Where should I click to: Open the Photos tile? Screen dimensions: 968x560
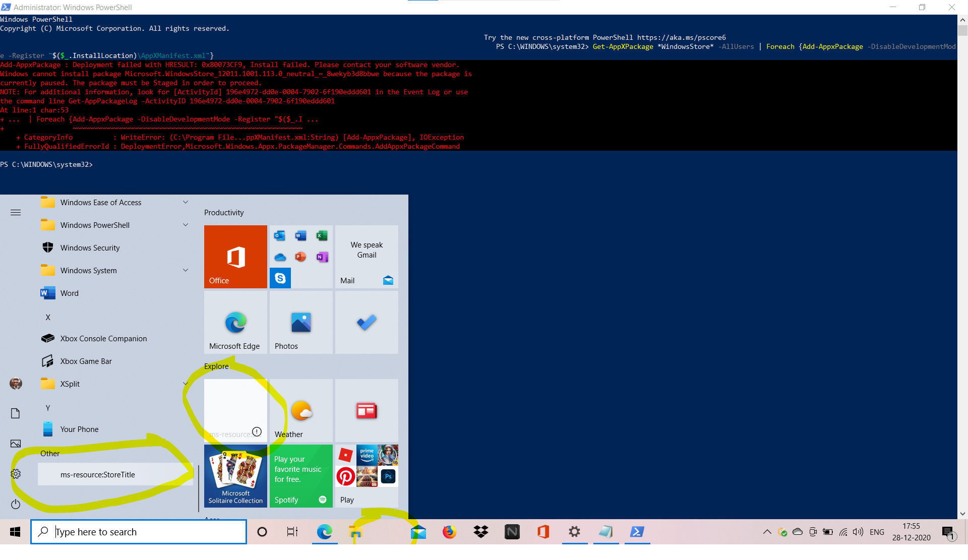[x=301, y=322]
